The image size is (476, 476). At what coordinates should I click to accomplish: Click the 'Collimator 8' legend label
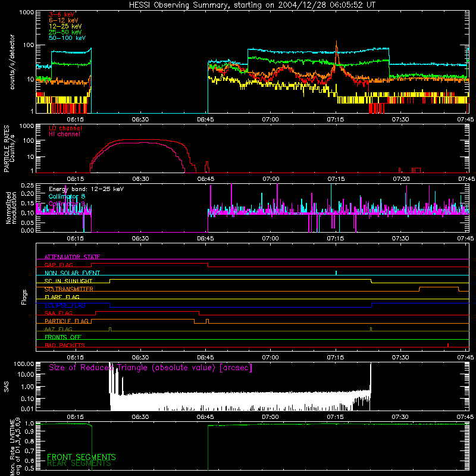tap(67, 196)
